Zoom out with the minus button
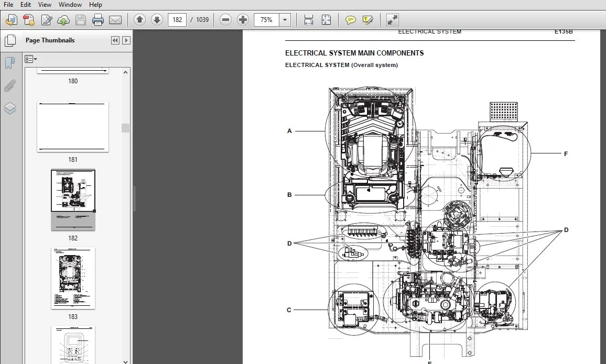The width and height of the screenshot is (606, 364). tap(225, 20)
